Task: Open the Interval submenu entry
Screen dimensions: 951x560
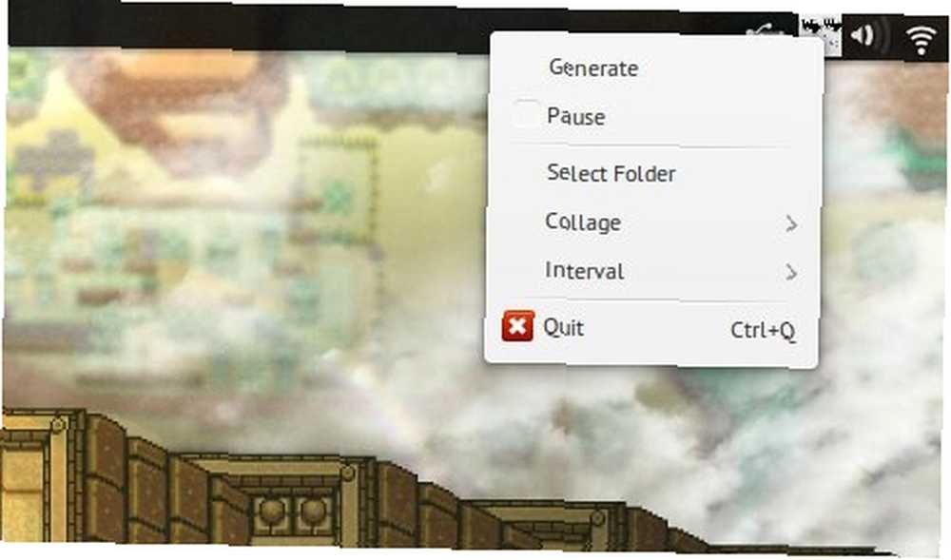Action: 652,271
